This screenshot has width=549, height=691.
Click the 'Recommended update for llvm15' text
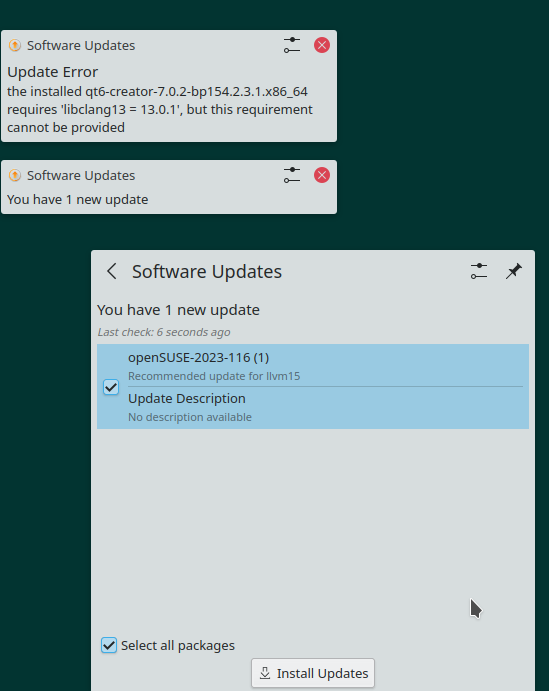[x=214, y=376]
